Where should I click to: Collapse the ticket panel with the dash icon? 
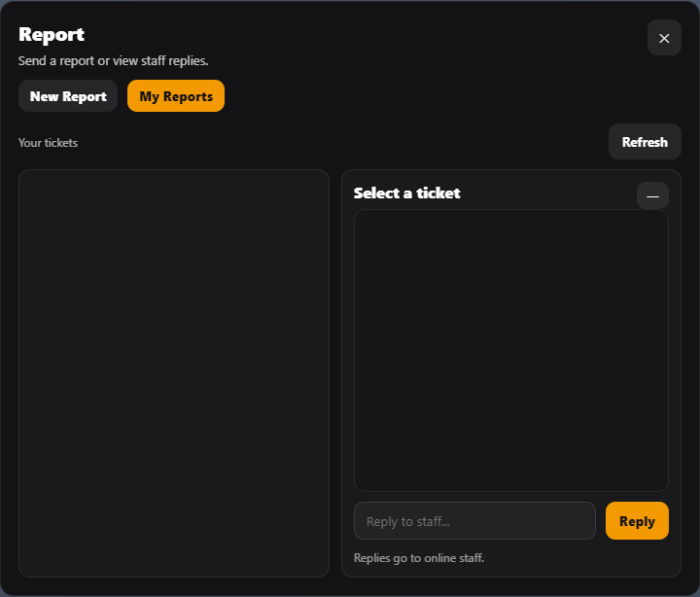coord(652,195)
